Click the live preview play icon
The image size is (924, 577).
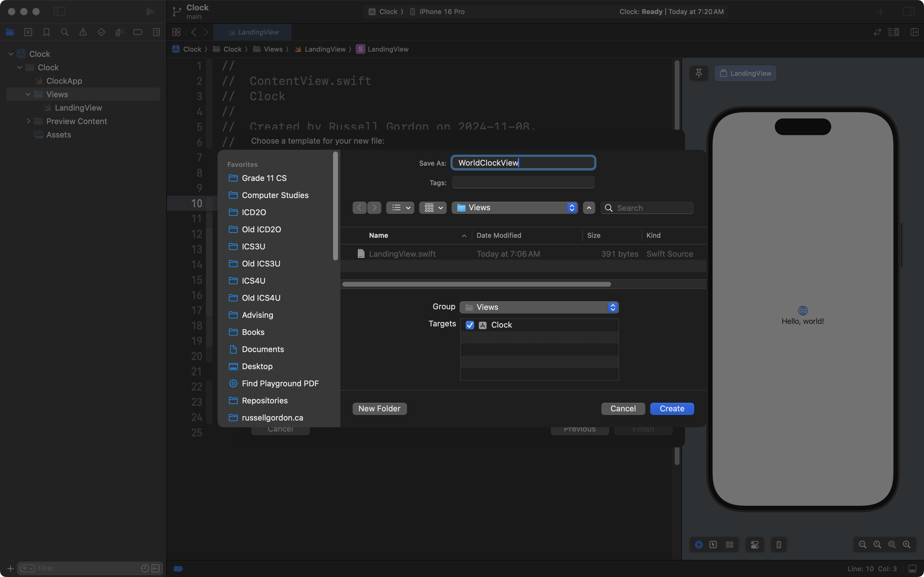698,545
